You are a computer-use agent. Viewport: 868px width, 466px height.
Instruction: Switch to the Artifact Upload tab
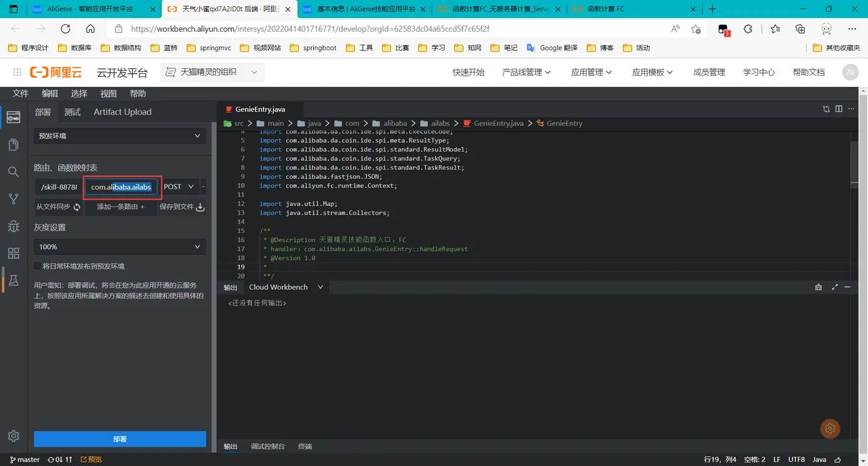[x=122, y=112]
